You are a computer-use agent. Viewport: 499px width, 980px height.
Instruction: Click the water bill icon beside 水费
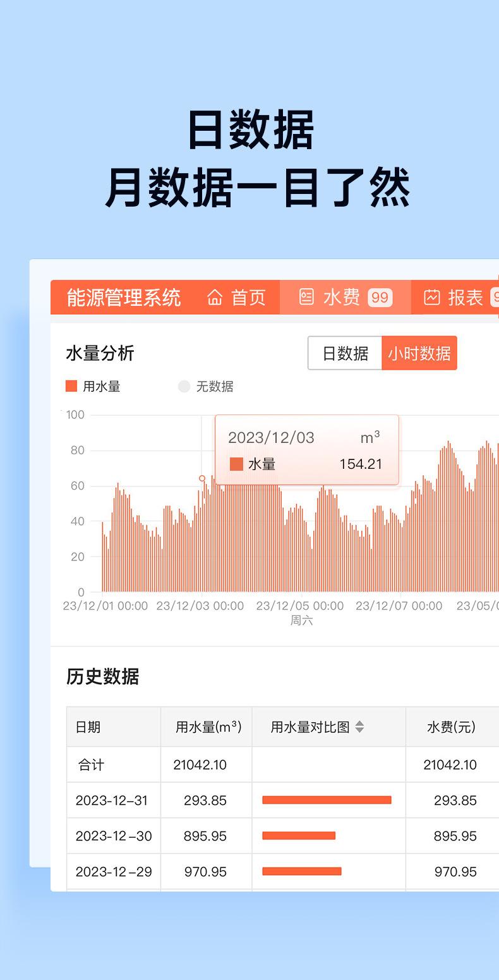306,298
